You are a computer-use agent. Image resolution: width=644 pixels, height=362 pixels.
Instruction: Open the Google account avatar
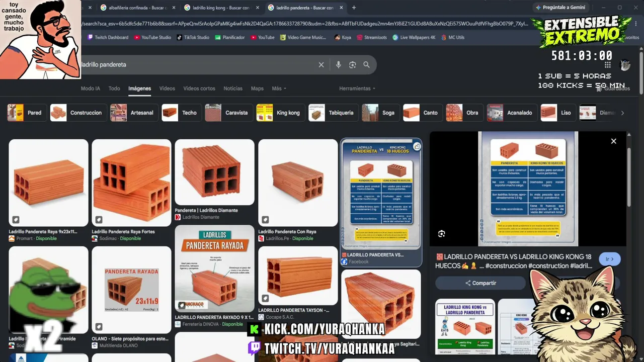click(625, 65)
